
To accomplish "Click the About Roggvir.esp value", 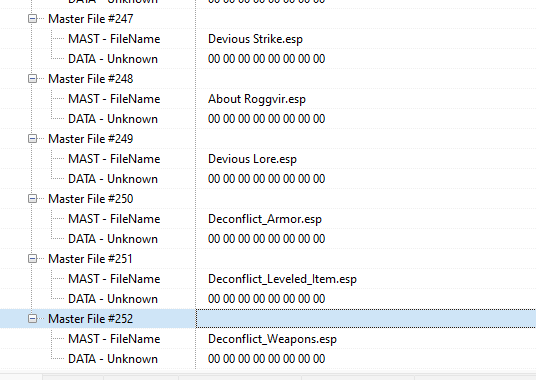I will 257,99.
